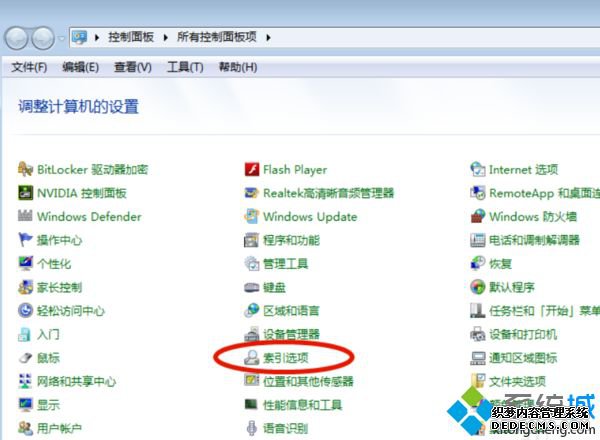Open the 文件(F) menu

(x=29, y=67)
